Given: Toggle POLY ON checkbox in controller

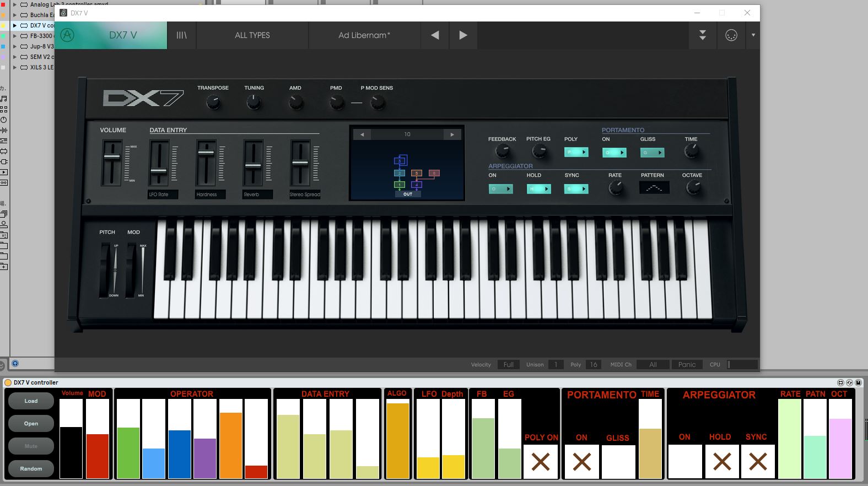Looking at the screenshot, I should pyautogui.click(x=540, y=462).
